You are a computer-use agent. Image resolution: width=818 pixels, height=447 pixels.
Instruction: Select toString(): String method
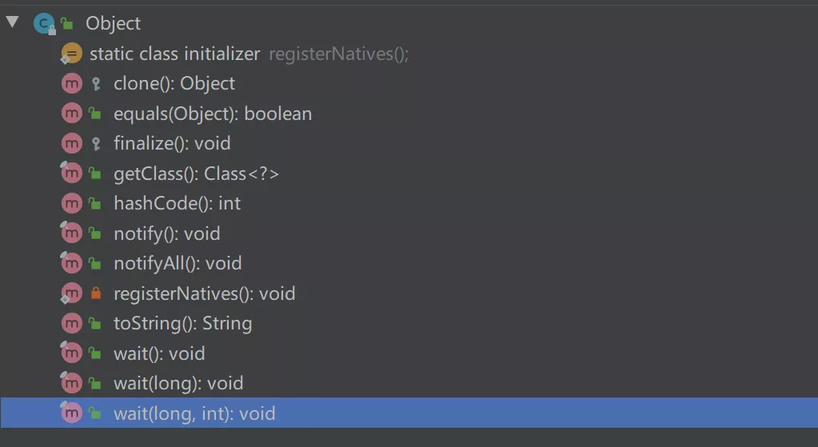click(409, 323)
